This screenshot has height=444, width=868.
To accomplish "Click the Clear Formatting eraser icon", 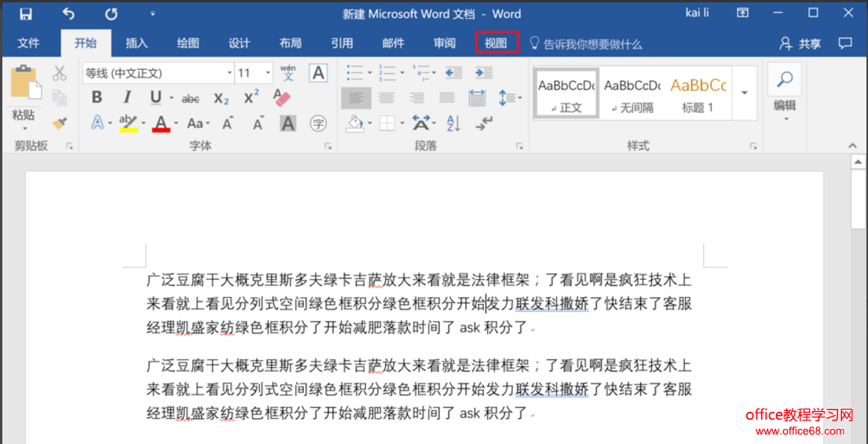I will [281, 97].
